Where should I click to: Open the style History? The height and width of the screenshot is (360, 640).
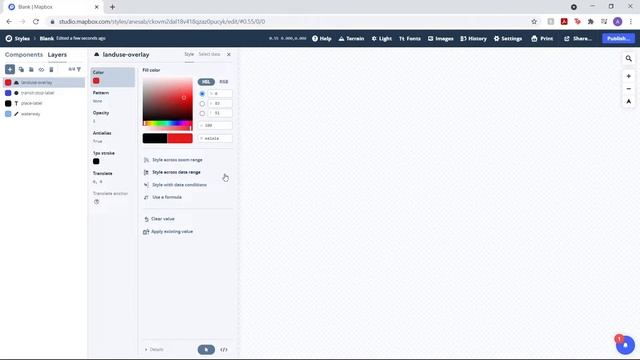click(x=473, y=38)
